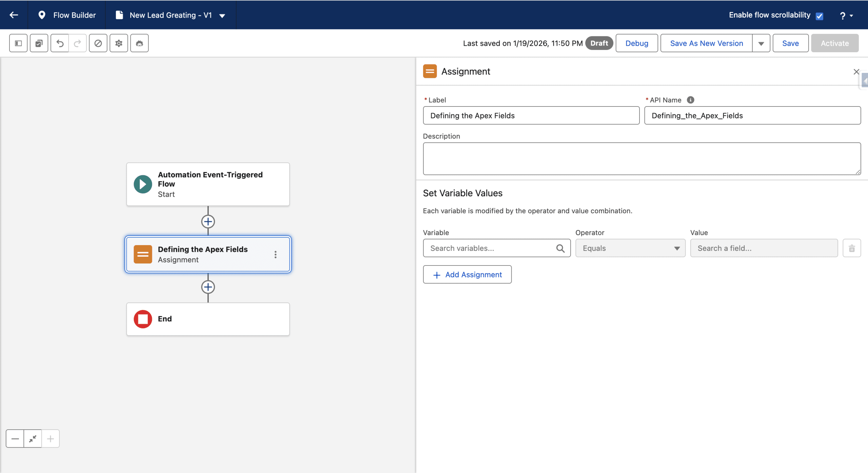Open the Operator Equals dropdown

[x=630, y=248]
